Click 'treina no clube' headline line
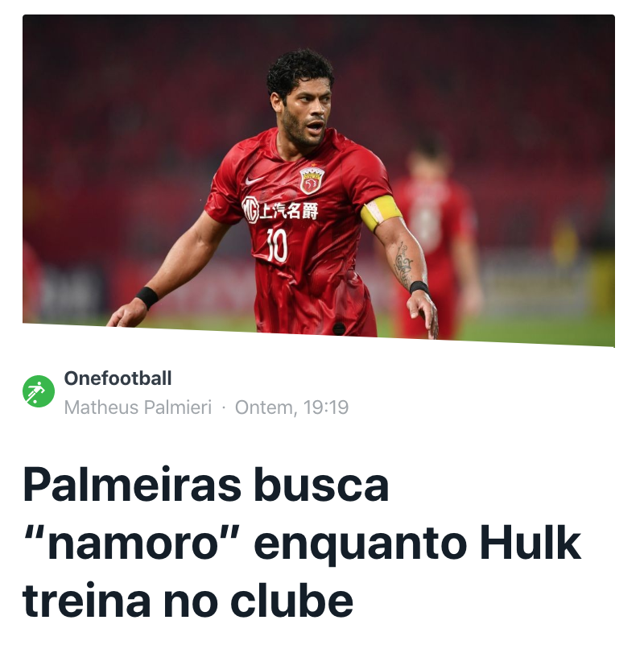The width and height of the screenshot is (644, 649). [x=188, y=601]
